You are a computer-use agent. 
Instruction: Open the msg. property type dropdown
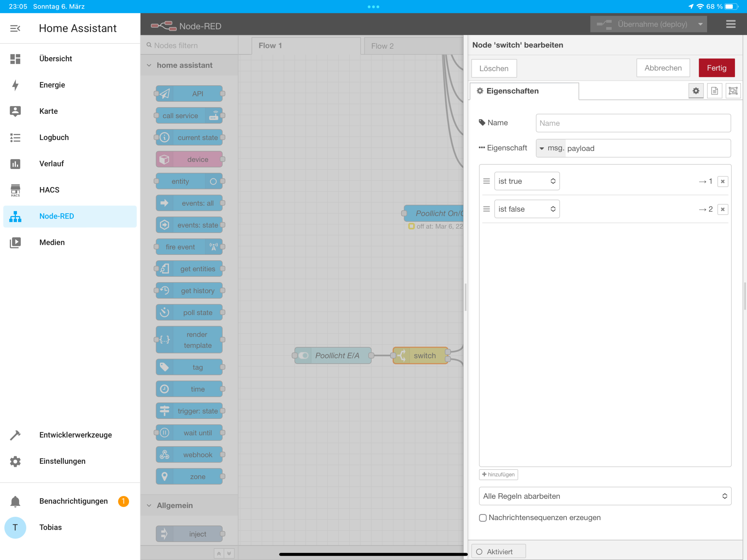[551, 149]
